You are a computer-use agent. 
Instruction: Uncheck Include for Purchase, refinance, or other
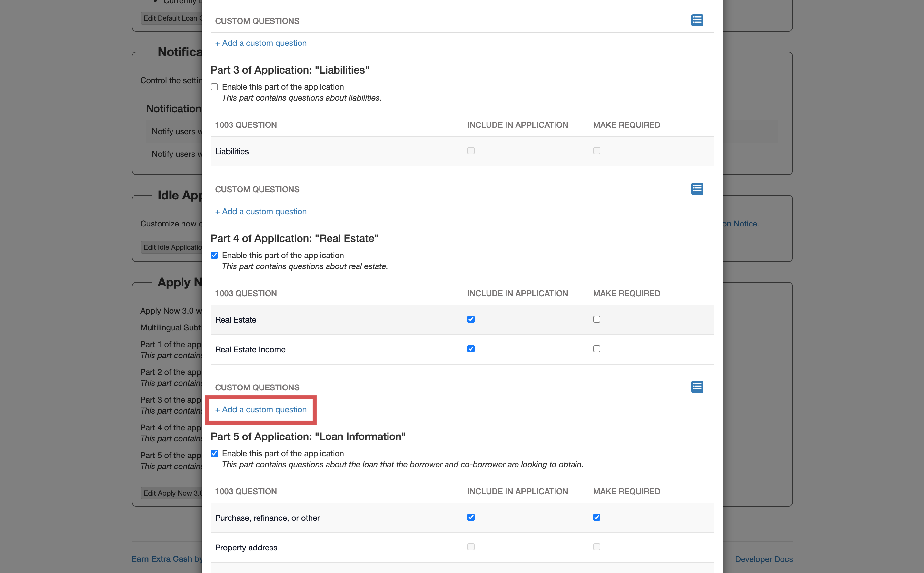(471, 517)
